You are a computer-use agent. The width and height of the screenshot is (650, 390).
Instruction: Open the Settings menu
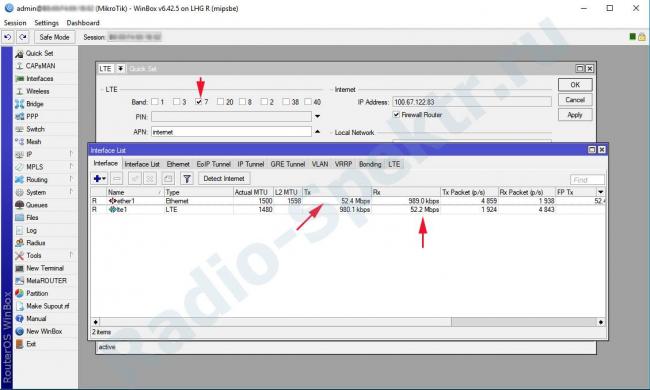pos(46,23)
